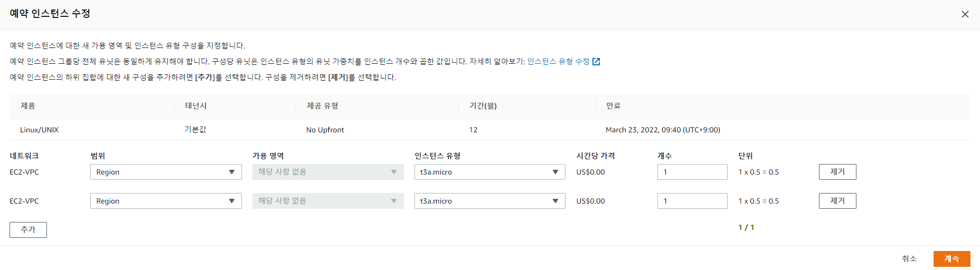The height and width of the screenshot is (270, 980).
Task: Close the 예약 인스턴스 수정 dialog
Action: click(965, 14)
